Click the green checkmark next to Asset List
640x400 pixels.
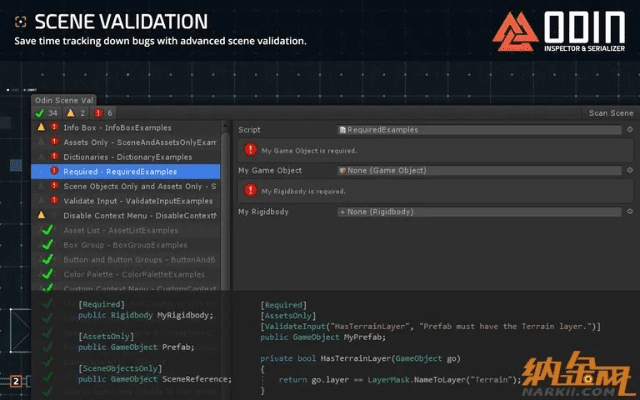(46, 230)
